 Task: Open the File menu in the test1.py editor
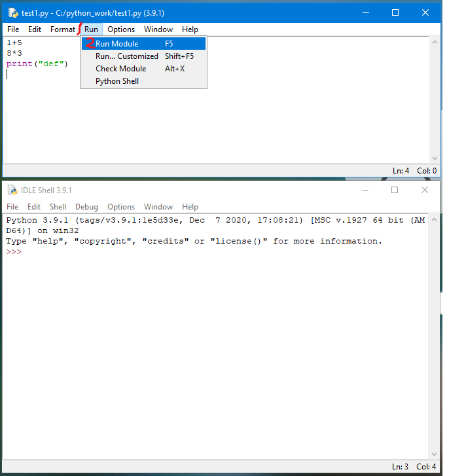[13, 29]
